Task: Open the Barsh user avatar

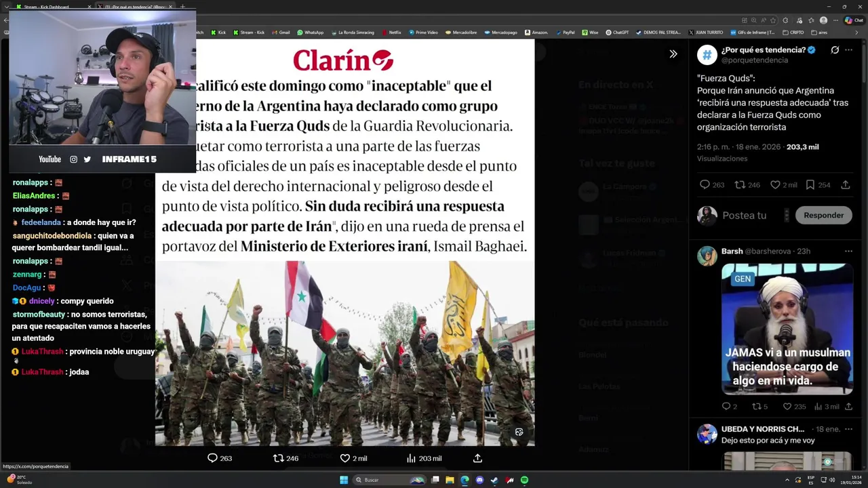Action: [707, 256]
